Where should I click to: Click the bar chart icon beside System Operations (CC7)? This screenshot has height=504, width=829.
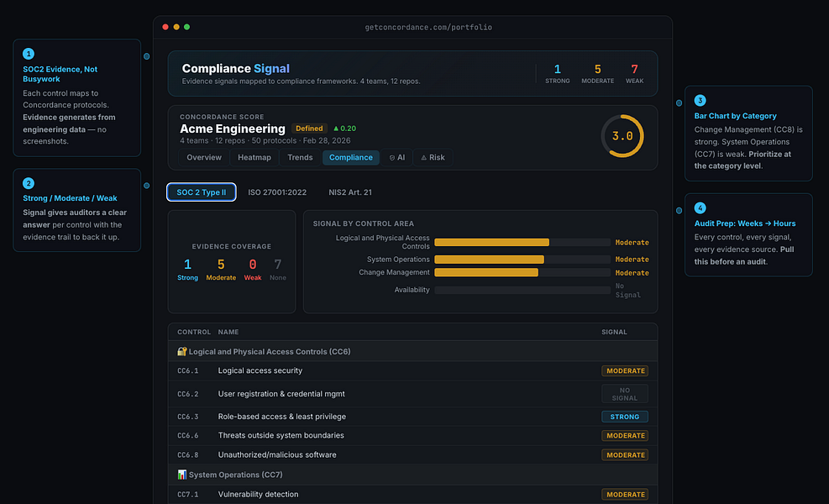click(x=182, y=475)
